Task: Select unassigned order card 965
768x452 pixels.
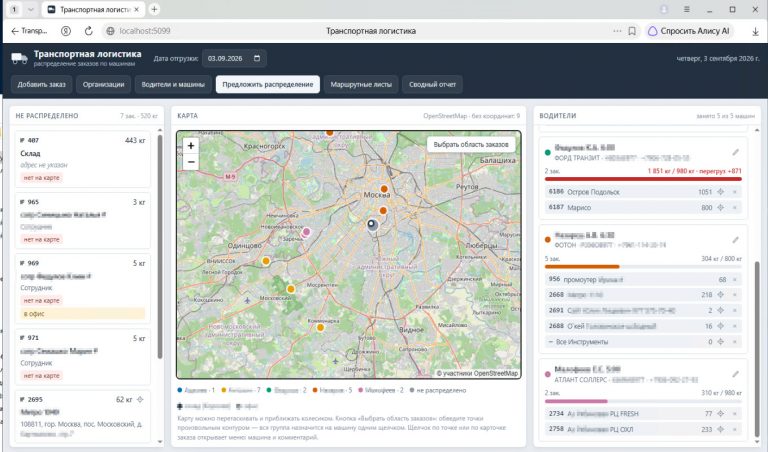Action: click(82, 221)
